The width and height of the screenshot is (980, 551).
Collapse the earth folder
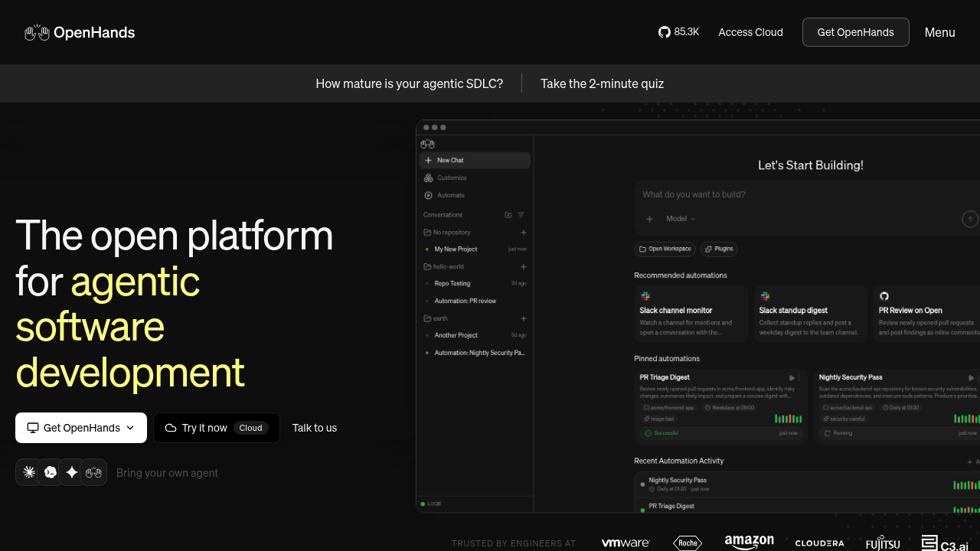(436, 318)
